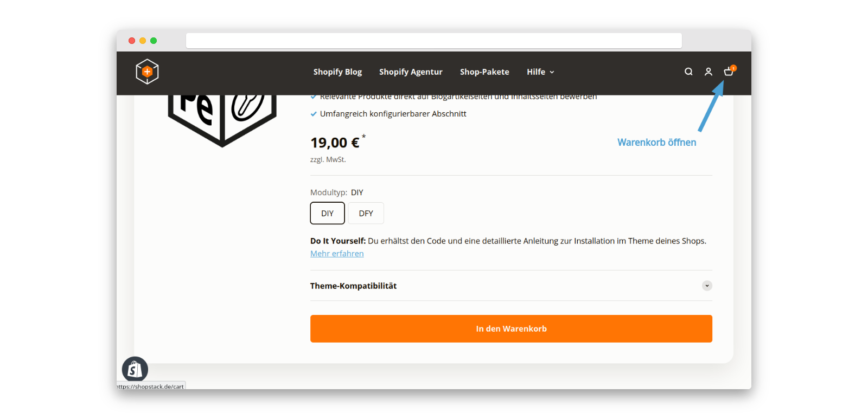Navigate to Shop-Pakete

pos(484,72)
